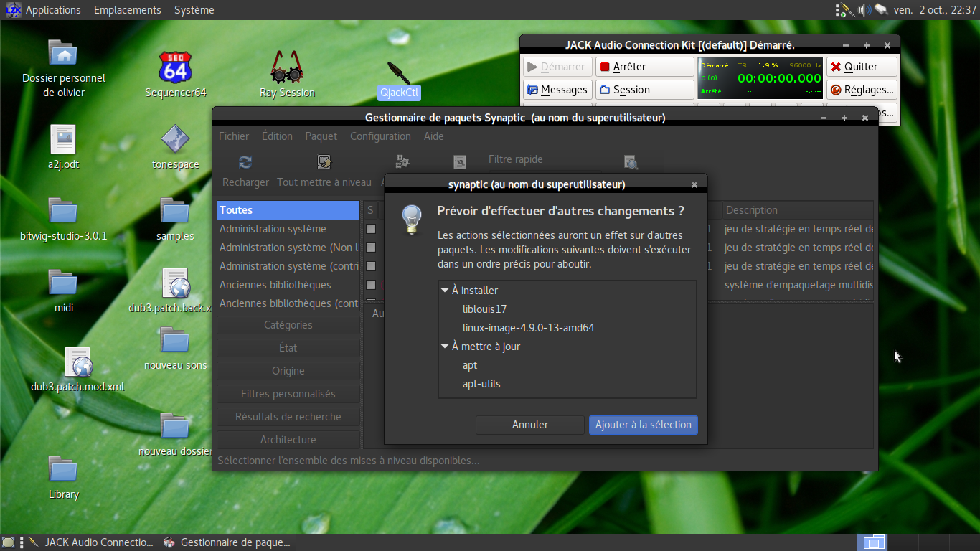Viewport: 980px width, 551px height.
Task: Collapse the À installer tree group
Action: pos(445,291)
